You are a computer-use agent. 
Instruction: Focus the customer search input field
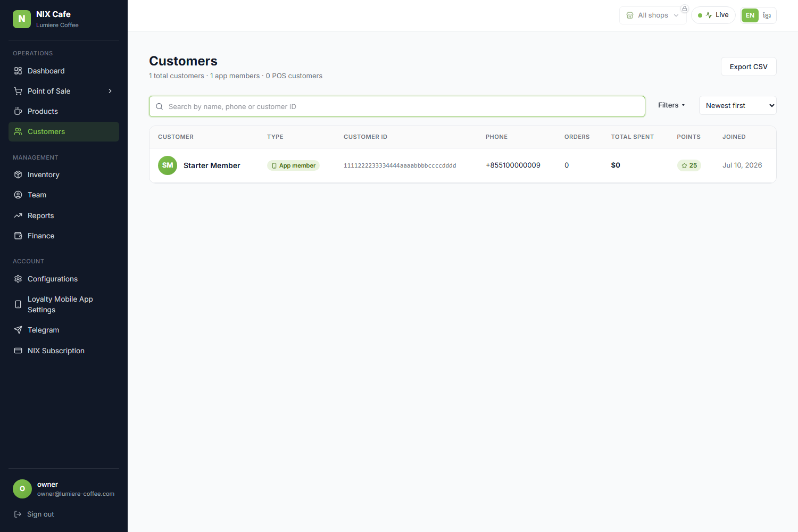coord(397,106)
